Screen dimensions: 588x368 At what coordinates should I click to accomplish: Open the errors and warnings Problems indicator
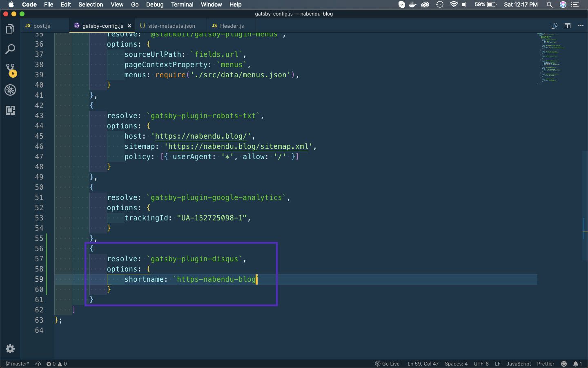56,364
